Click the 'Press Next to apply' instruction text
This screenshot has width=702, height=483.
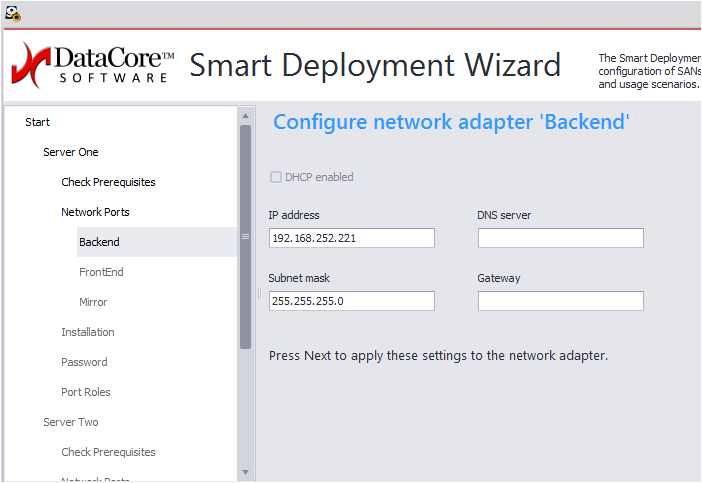click(x=438, y=356)
